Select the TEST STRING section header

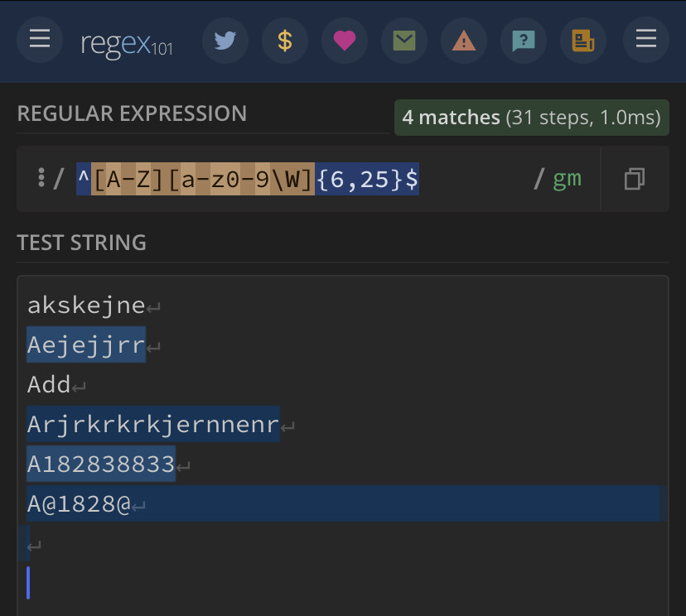coord(80,243)
